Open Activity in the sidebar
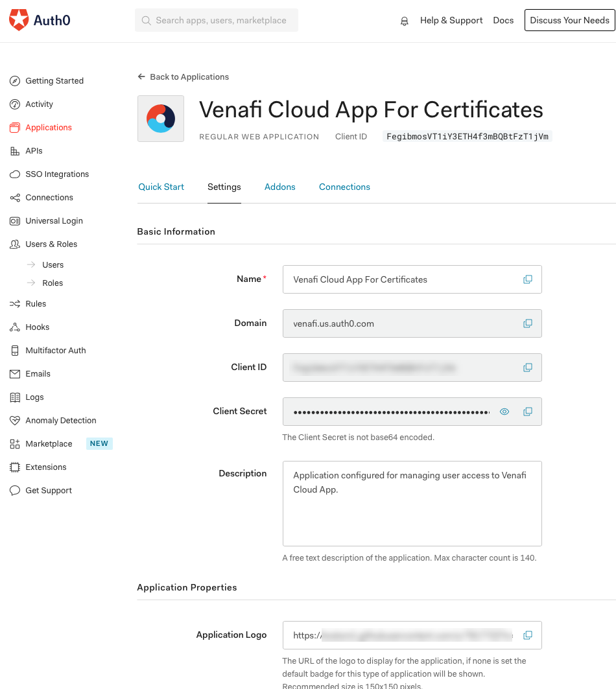 [x=39, y=104]
